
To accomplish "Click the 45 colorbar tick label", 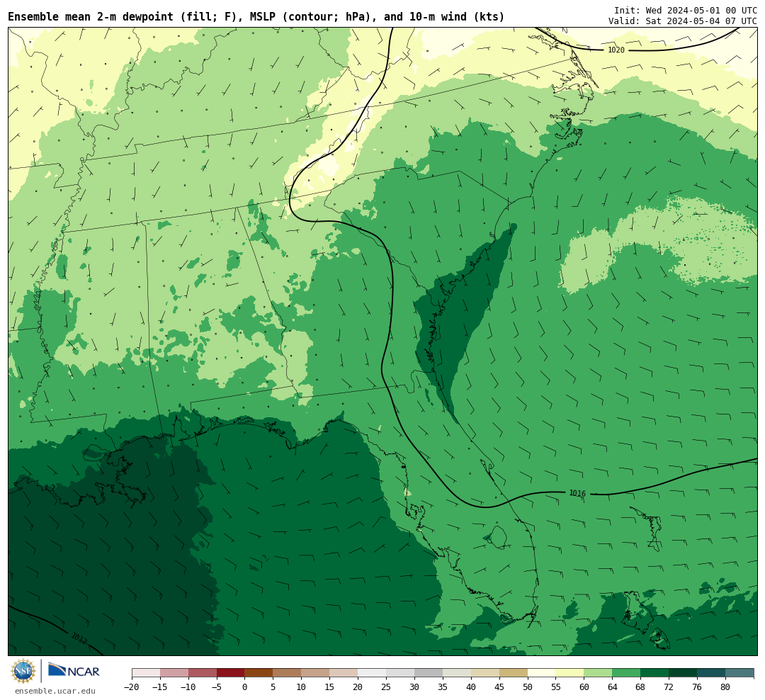I will point(499,687).
